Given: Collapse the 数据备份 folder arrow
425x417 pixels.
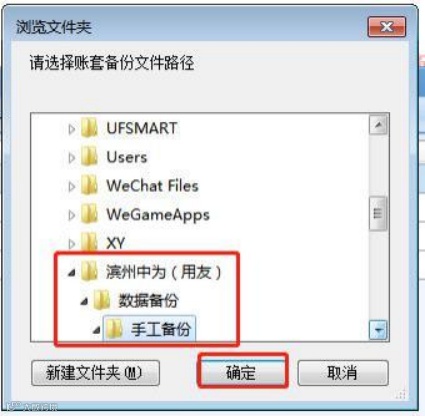Looking at the screenshot, I should 84,302.
